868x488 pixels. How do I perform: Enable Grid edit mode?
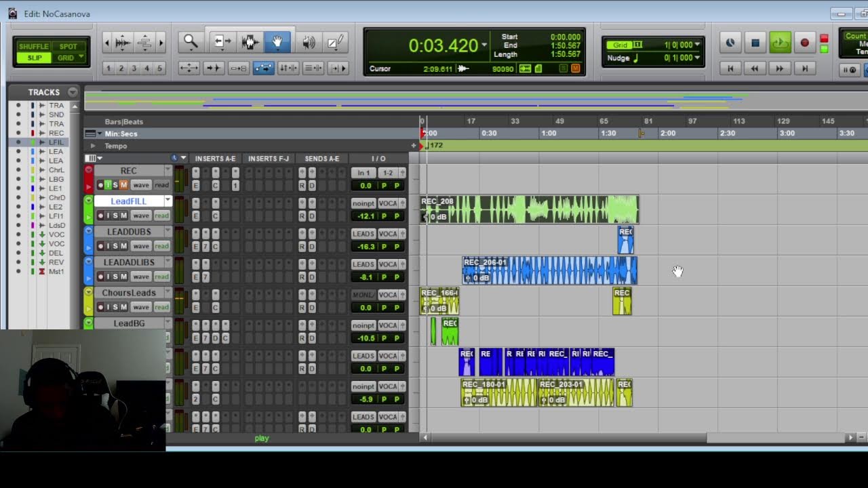66,58
